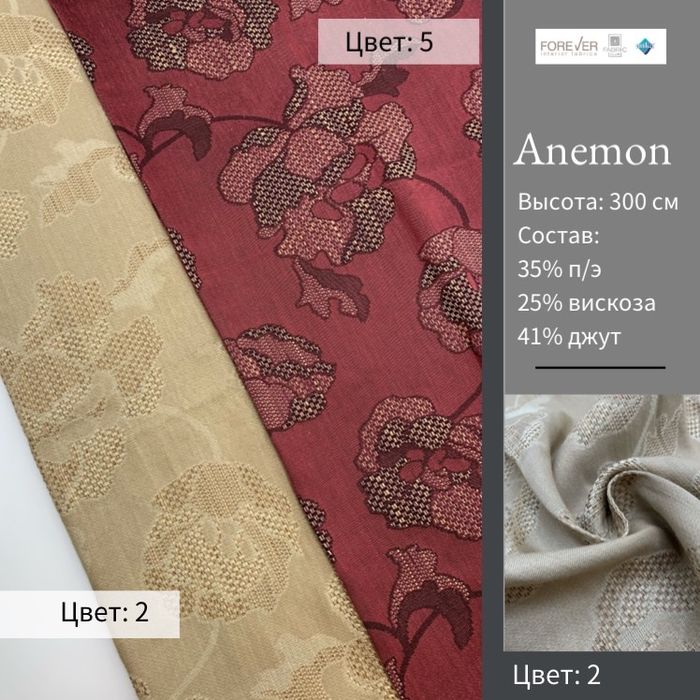Click the dark grey vertical divider strip
Image resolution: width=700 pixels, height=700 pixels.
click(x=493, y=350)
